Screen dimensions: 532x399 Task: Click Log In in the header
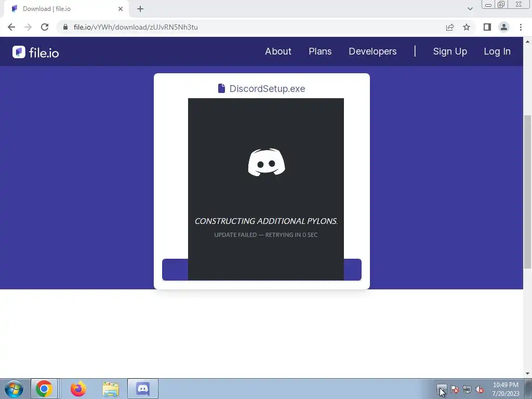coord(497,51)
